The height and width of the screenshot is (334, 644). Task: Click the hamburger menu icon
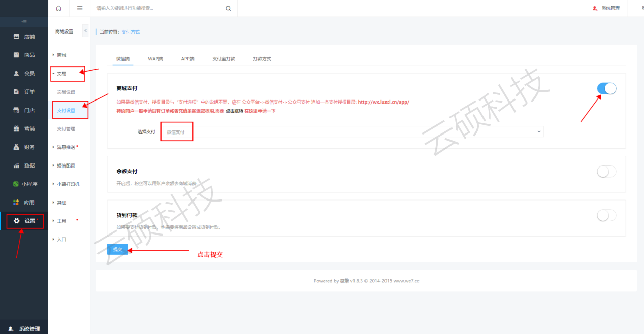(x=80, y=8)
